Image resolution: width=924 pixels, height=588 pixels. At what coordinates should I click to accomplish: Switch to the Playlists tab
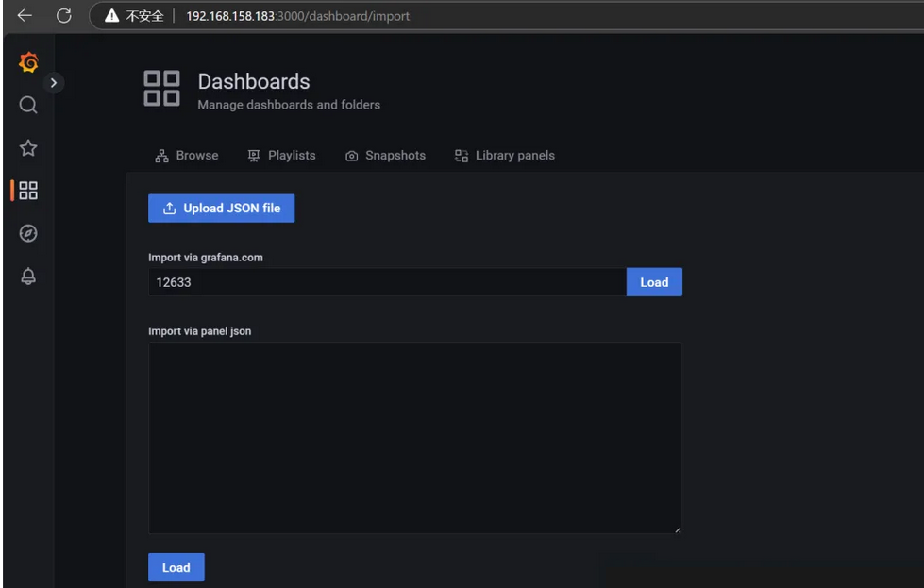[281, 156]
